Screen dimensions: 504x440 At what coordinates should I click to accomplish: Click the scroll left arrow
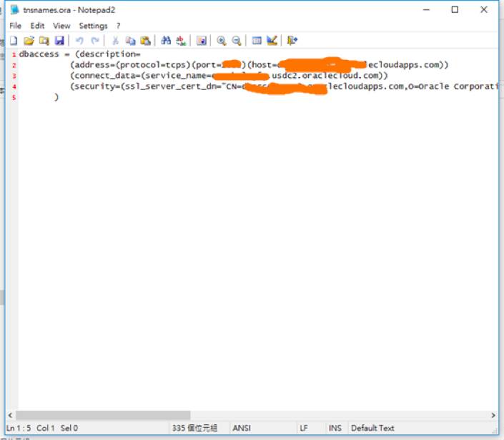[x=10, y=415]
